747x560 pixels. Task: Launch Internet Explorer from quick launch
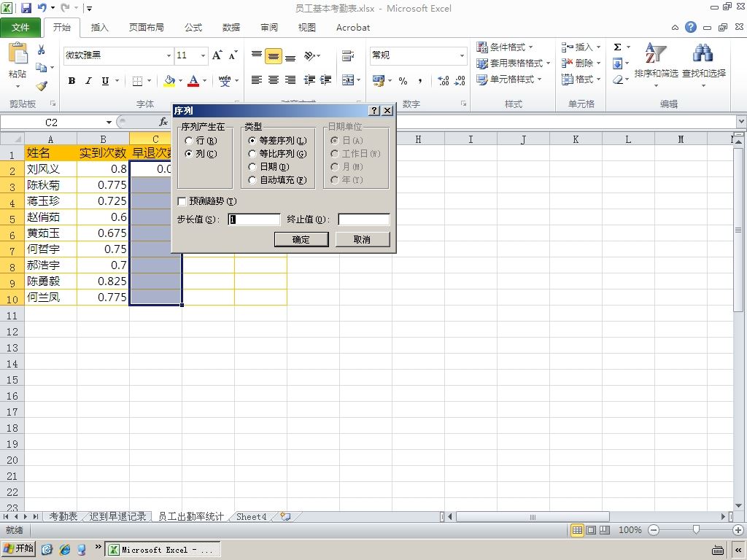coord(65,550)
